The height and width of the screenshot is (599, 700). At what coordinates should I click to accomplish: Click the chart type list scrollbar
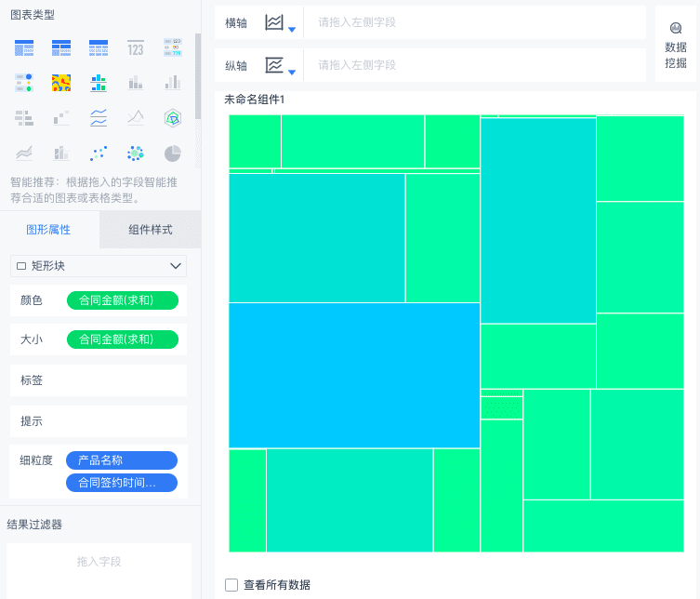tap(198, 76)
